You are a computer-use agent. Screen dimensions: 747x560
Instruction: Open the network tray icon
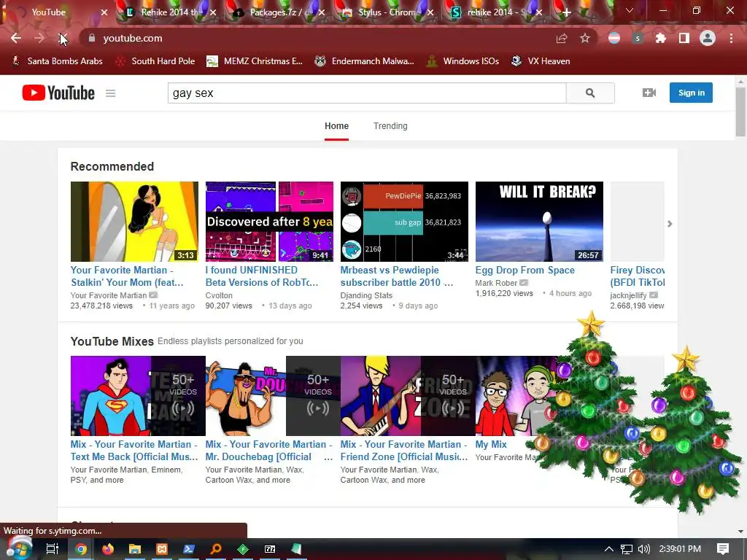tap(627, 549)
